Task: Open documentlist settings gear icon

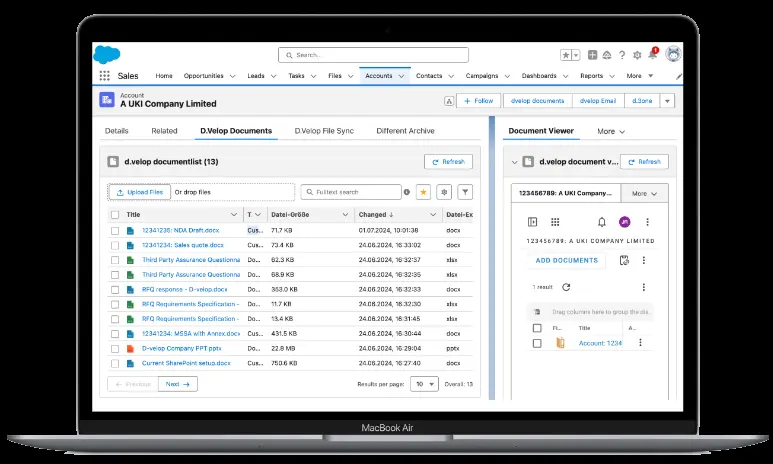Action: point(444,192)
